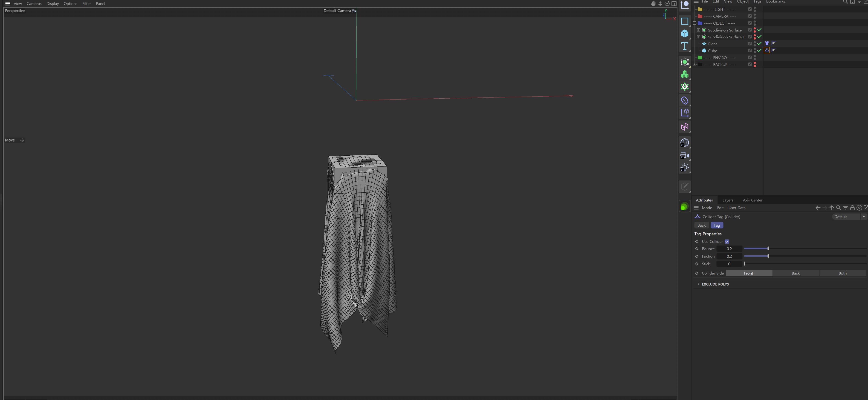Viewport: 868px width, 400px height.
Task: Open the viewport Display menu
Action: click(x=52, y=4)
